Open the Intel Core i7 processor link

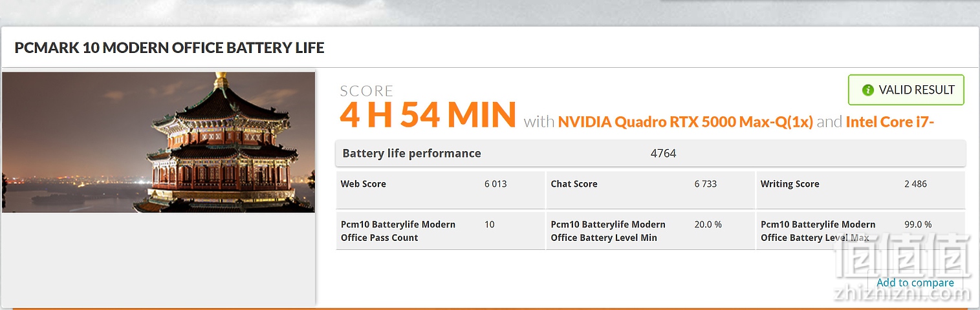click(890, 121)
